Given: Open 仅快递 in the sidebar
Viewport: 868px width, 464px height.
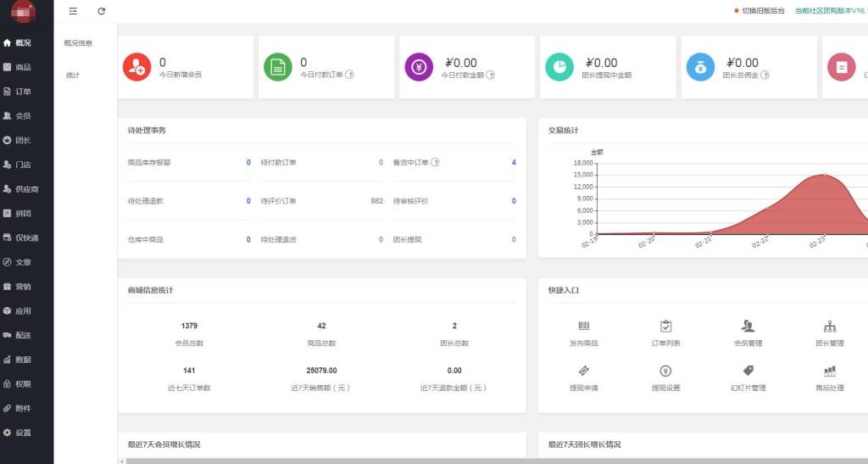Looking at the screenshot, I should pos(26,238).
